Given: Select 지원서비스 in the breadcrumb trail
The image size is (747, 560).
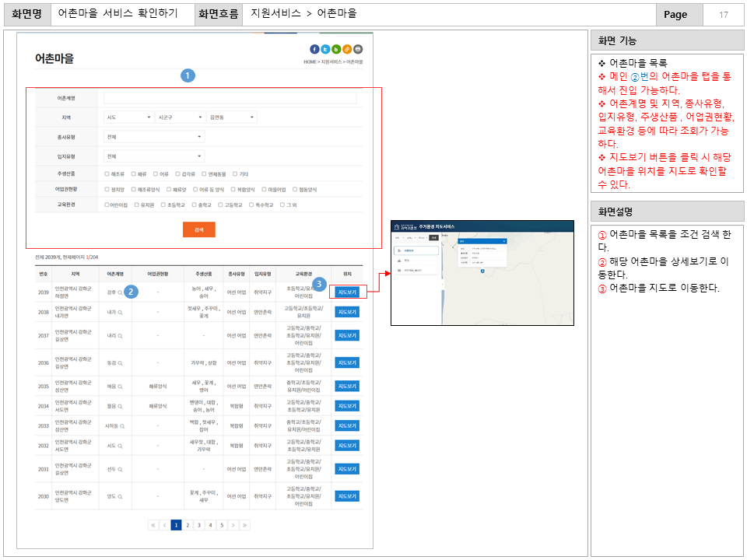Looking at the screenshot, I should tap(331, 61).
